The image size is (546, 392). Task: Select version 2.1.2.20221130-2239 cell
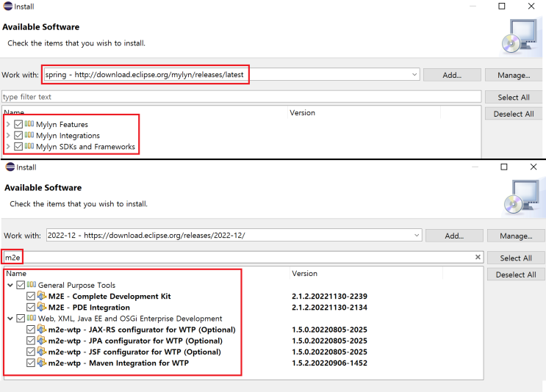329,297
